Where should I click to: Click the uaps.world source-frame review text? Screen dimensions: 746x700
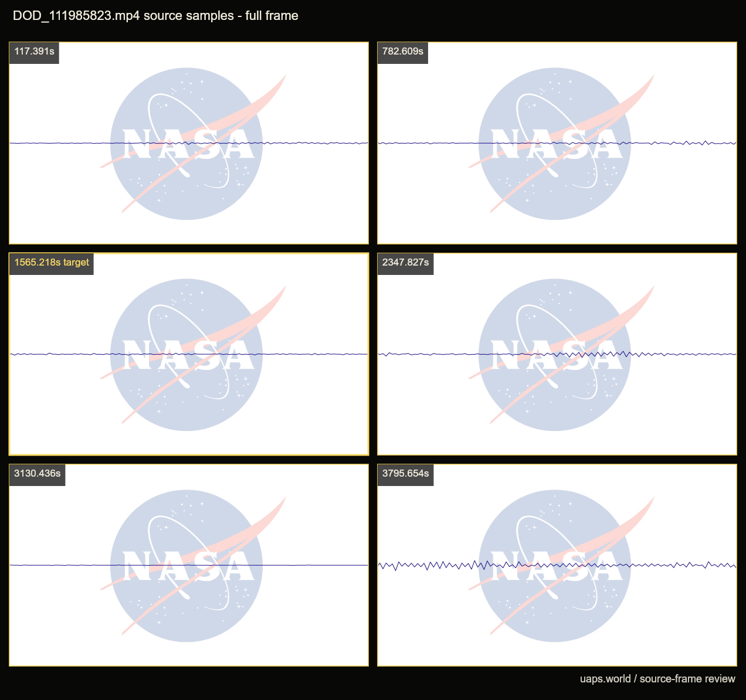[x=657, y=679]
